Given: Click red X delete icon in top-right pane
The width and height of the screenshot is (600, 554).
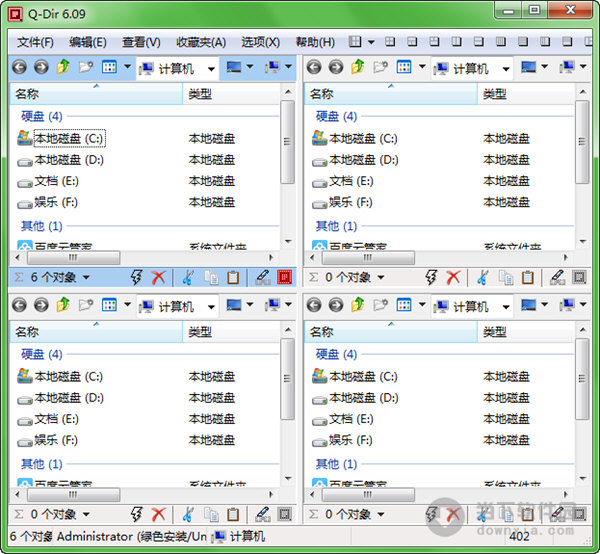Looking at the screenshot, I should tap(453, 277).
